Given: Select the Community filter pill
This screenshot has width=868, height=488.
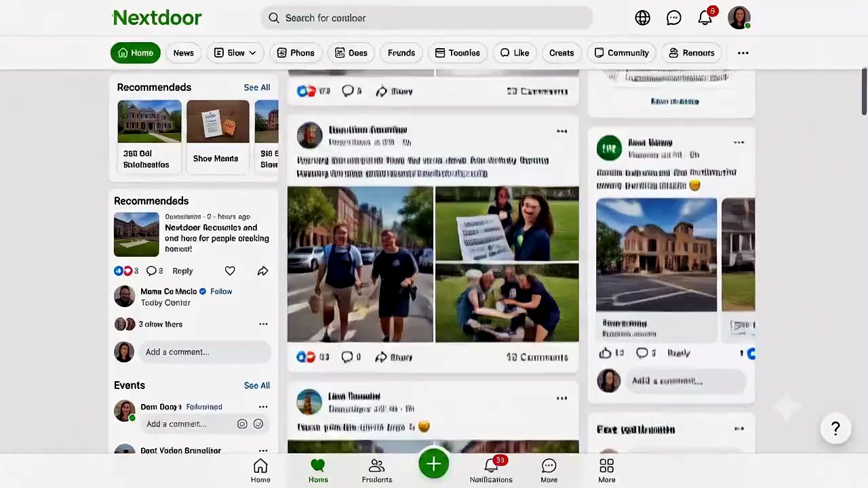Looking at the screenshot, I should coord(621,53).
